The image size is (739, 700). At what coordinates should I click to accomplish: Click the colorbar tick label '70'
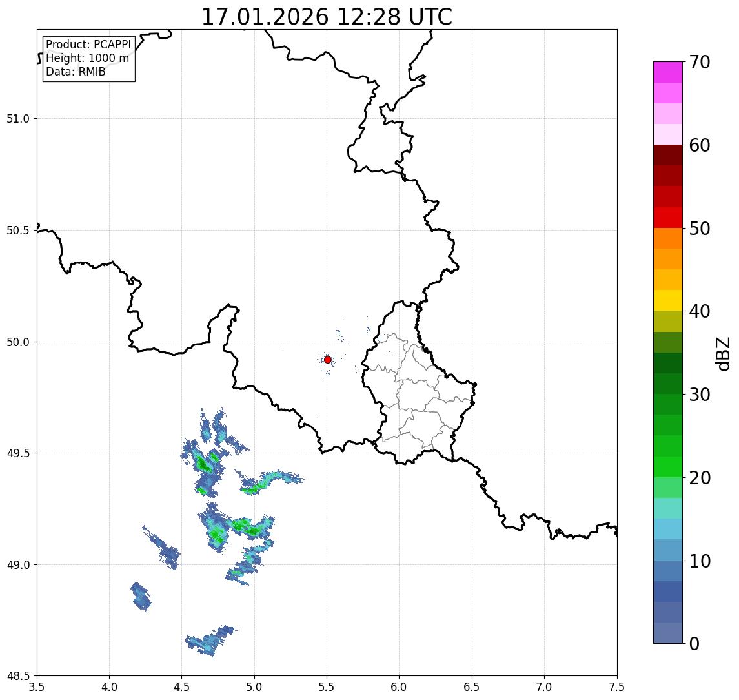[700, 62]
